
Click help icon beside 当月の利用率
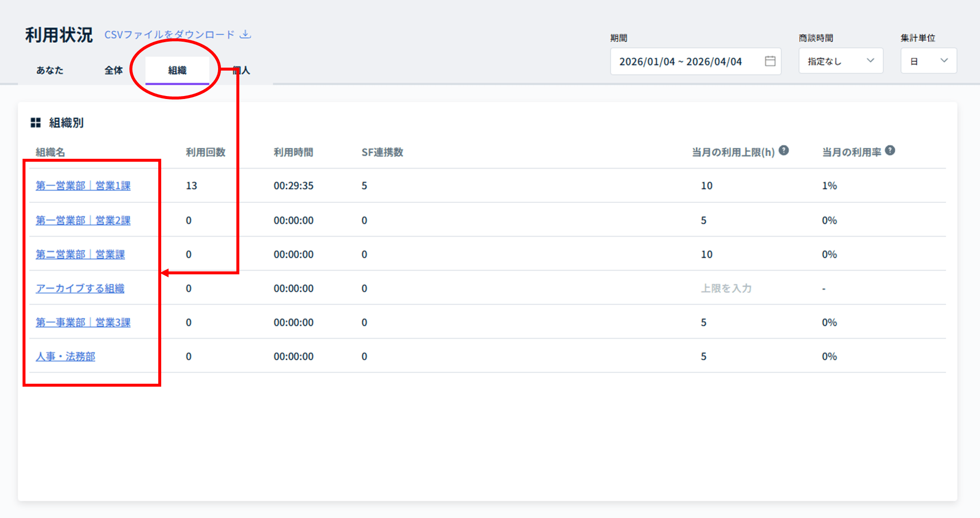pos(890,151)
